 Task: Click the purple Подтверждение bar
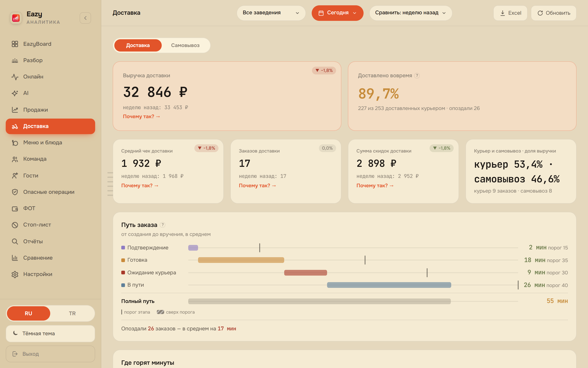click(x=193, y=248)
